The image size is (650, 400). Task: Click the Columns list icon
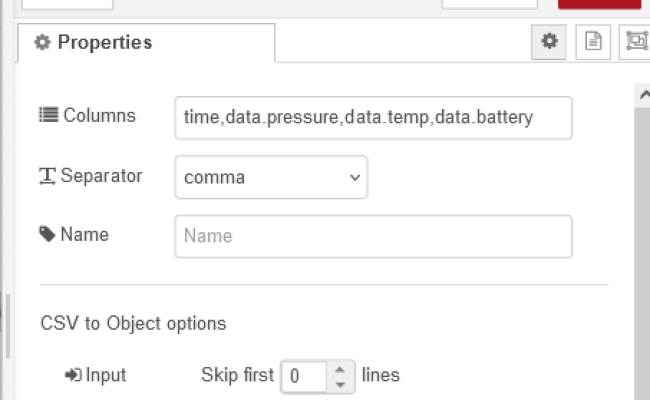pyautogui.click(x=48, y=115)
